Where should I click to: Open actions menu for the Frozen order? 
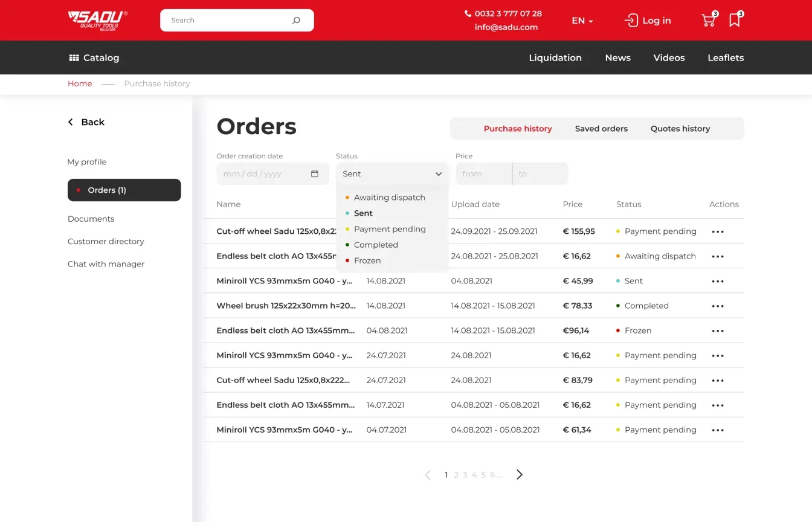[x=718, y=330]
